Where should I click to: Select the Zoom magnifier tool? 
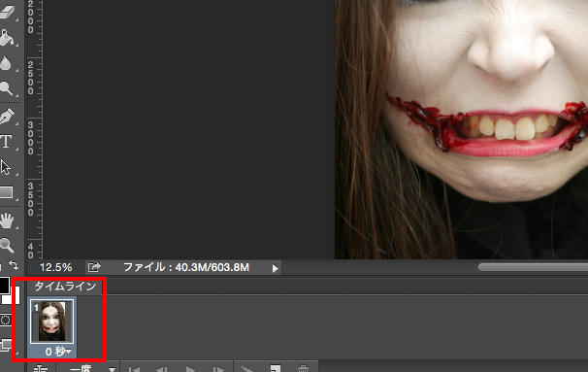click(x=7, y=245)
